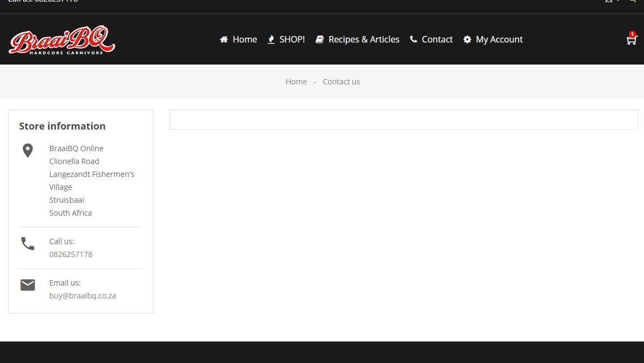Click the gear icon beside My Account
Screen dimensions: 644x363
(467, 39)
